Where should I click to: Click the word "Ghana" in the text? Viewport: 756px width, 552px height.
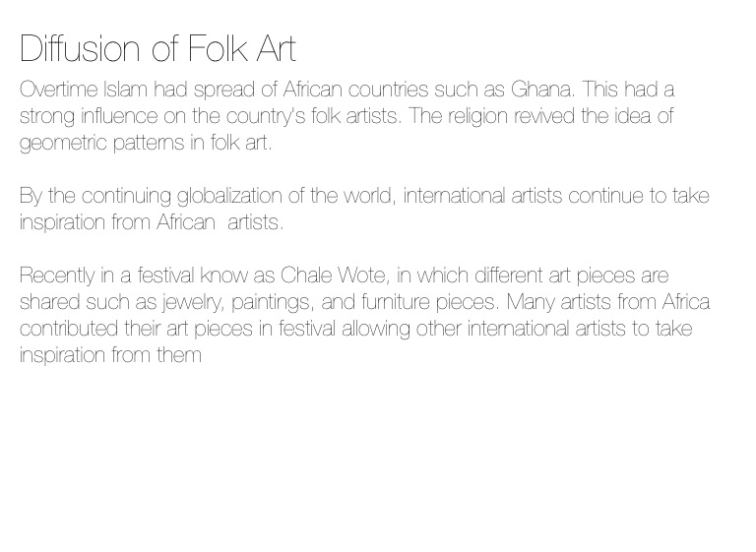point(540,90)
